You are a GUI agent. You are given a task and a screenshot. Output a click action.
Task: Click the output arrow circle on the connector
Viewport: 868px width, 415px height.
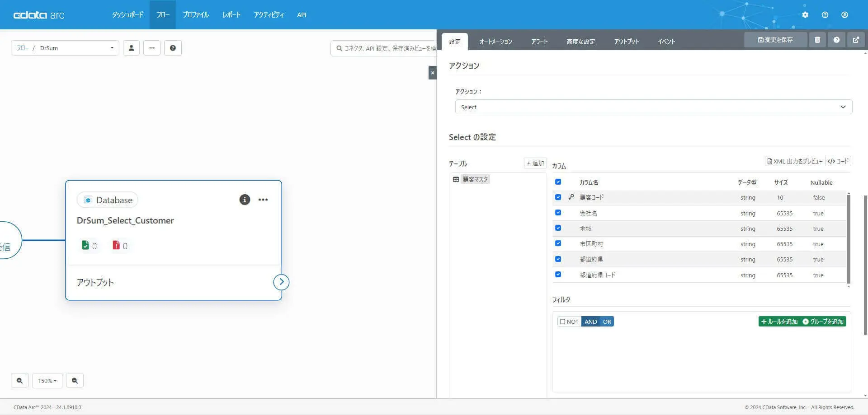pos(281,282)
